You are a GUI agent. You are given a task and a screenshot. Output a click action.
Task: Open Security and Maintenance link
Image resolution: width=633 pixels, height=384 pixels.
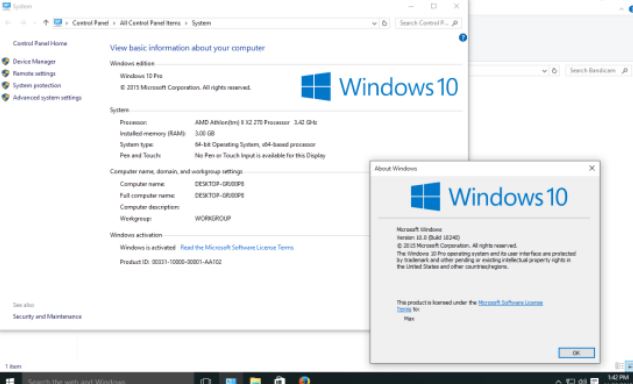point(47,317)
